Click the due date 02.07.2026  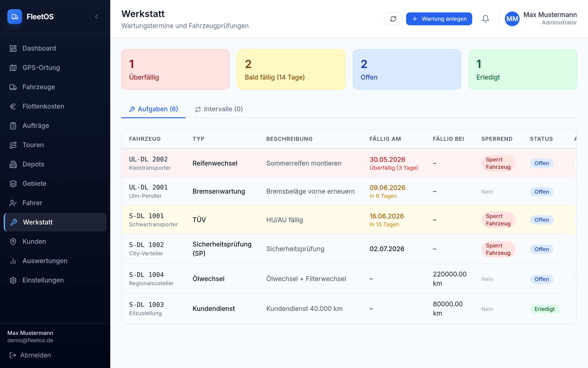pos(387,249)
